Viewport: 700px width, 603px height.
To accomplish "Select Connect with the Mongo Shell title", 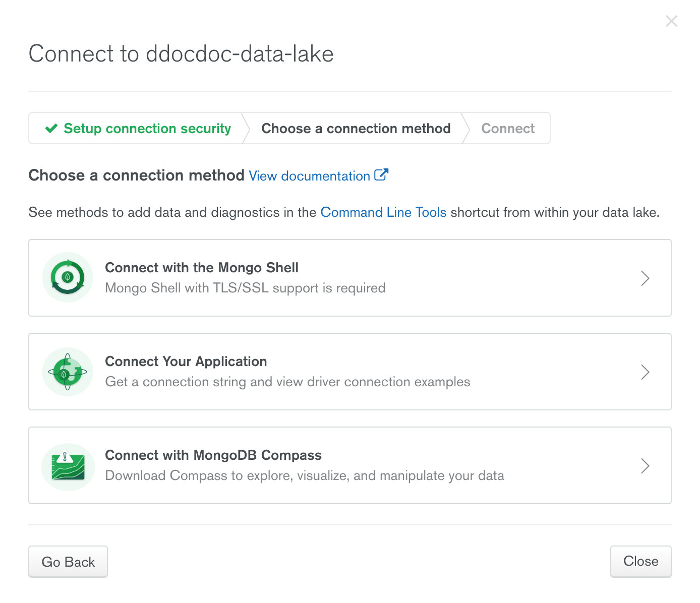I will (202, 268).
